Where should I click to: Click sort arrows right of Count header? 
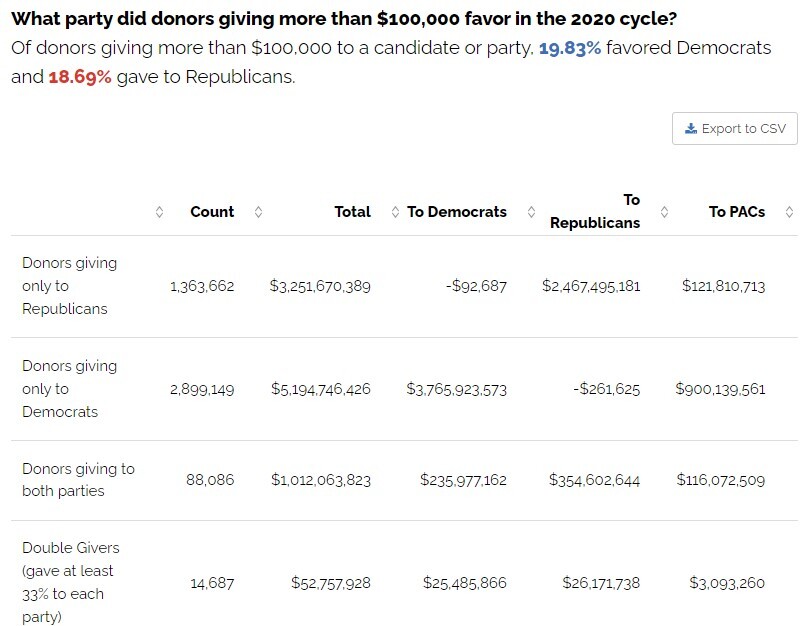tap(258, 212)
